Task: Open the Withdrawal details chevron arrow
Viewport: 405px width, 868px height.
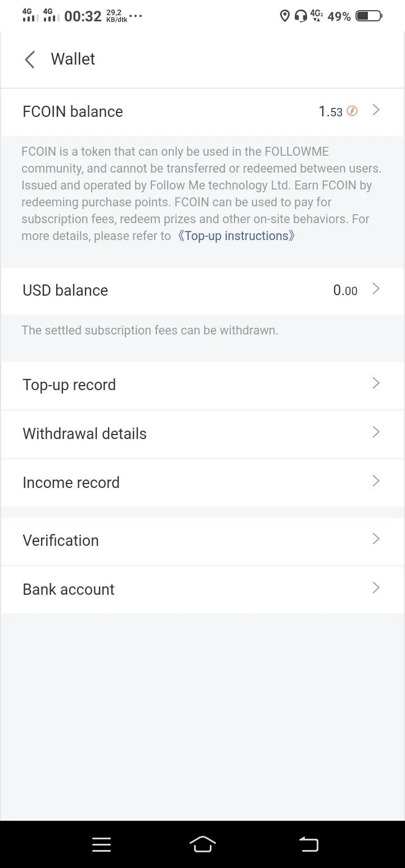Action: click(x=376, y=432)
